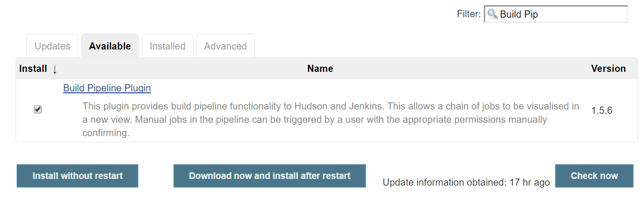Click Install without restart button
The image size is (644, 198).
(x=77, y=176)
